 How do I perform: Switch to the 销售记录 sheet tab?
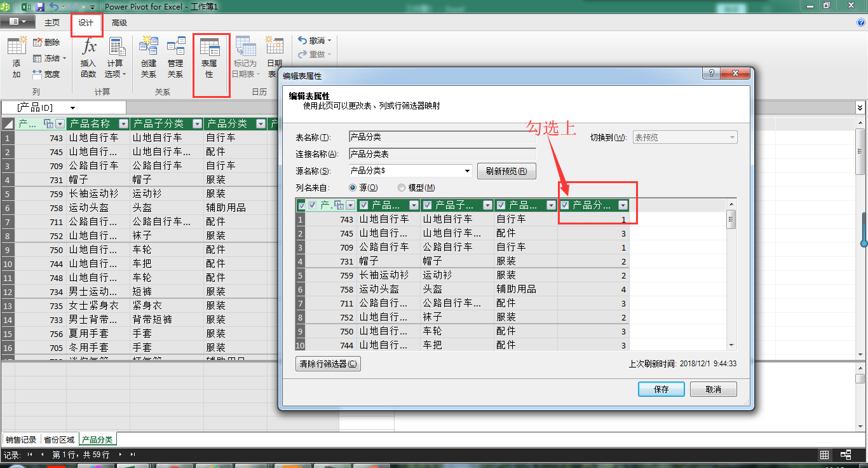[21, 439]
